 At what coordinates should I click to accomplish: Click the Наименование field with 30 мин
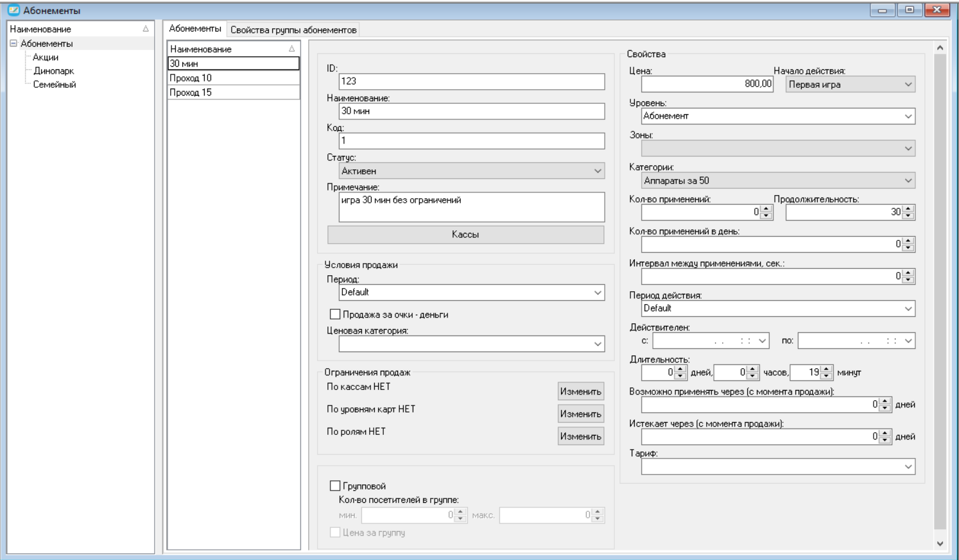[x=472, y=111]
